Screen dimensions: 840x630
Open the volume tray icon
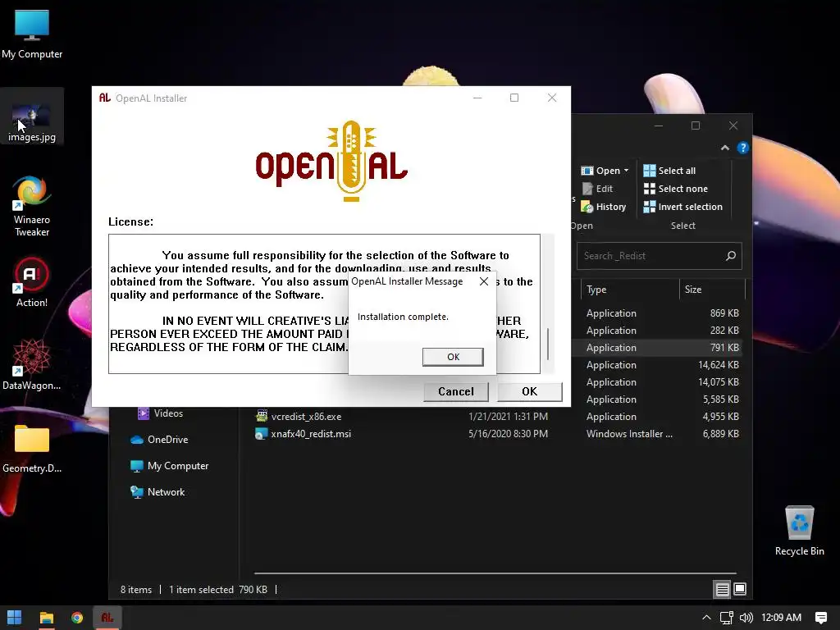[746, 618]
